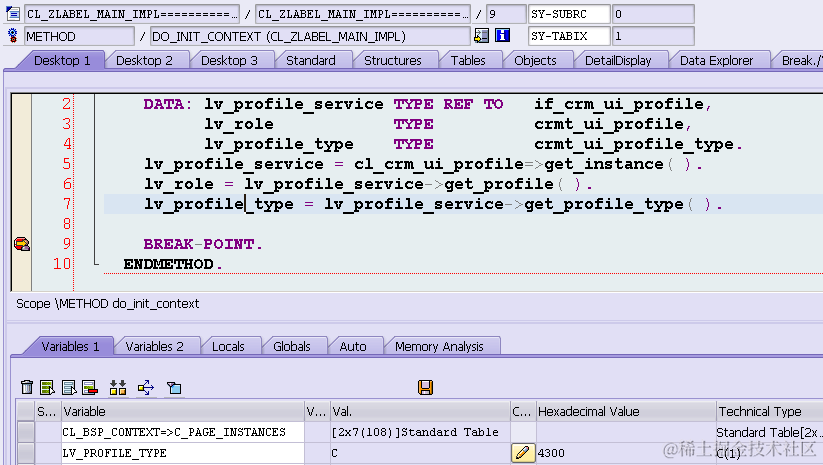Select row selector for LV_PROFILE_TYPE row
The width and height of the screenshot is (823, 465).
pyautogui.click(x=25, y=453)
